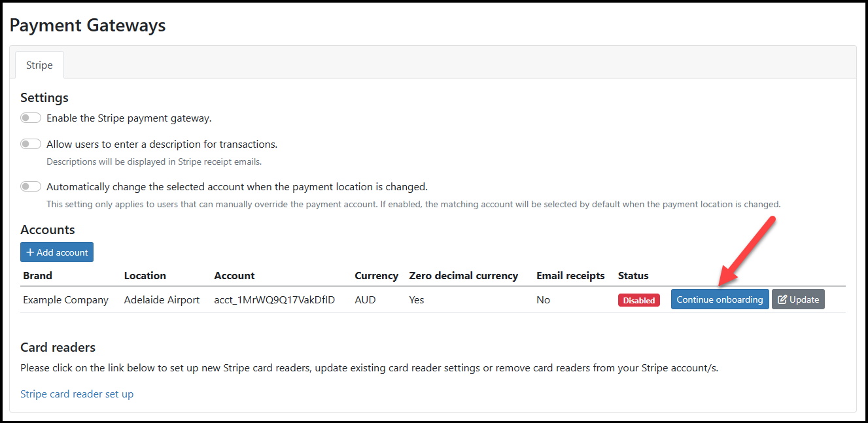Viewport: 868px width, 423px height.
Task: Click the Accounts section heading
Action: pyautogui.click(x=48, y=229)
